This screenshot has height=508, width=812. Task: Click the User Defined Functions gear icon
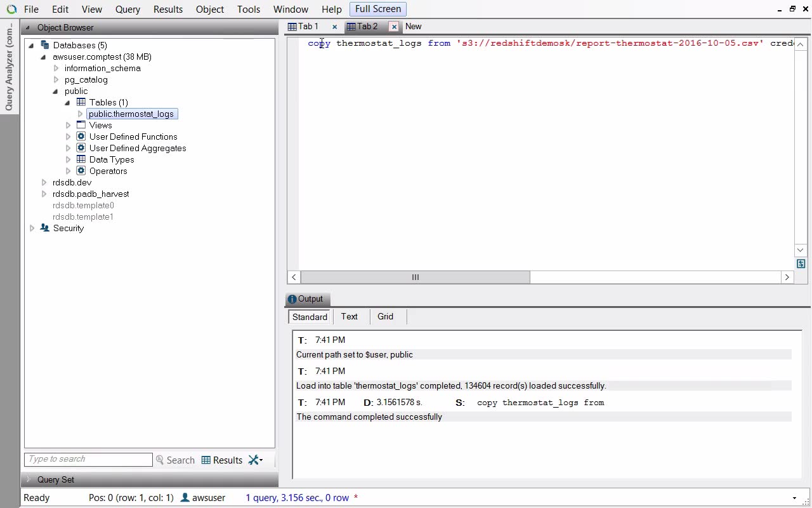point(81,137)
